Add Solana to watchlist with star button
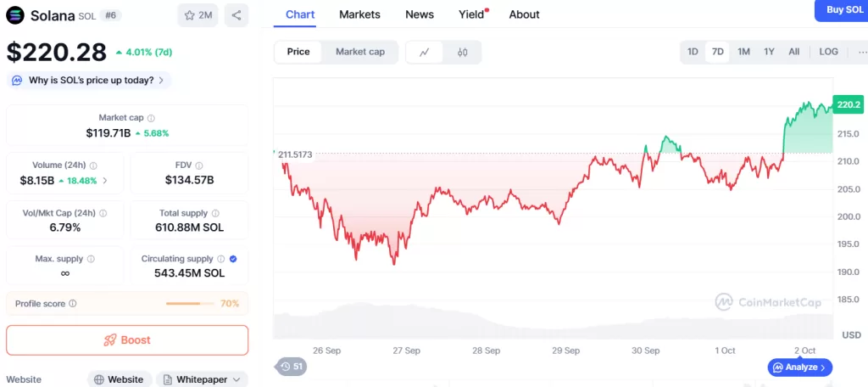The image size is (868, 387). coord(198,14)
